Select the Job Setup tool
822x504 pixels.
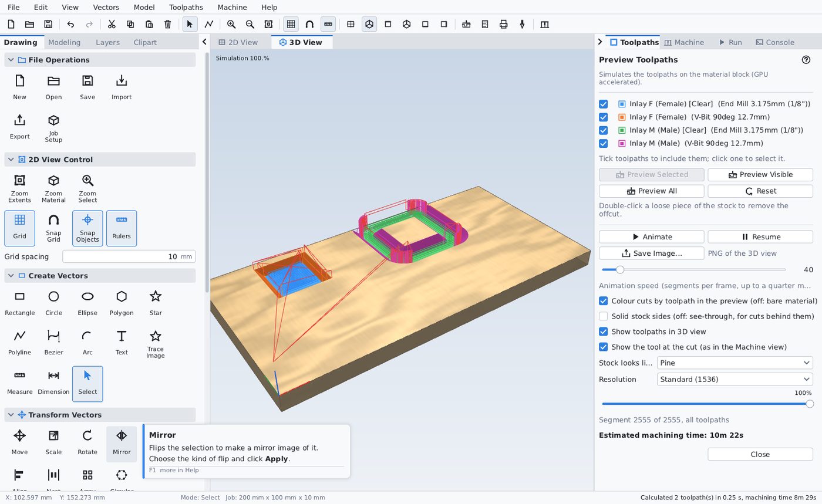[53, 128]
